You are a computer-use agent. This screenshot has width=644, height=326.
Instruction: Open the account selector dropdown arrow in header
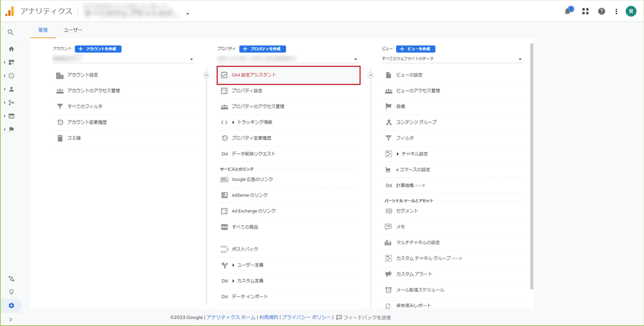coord(187,14)
